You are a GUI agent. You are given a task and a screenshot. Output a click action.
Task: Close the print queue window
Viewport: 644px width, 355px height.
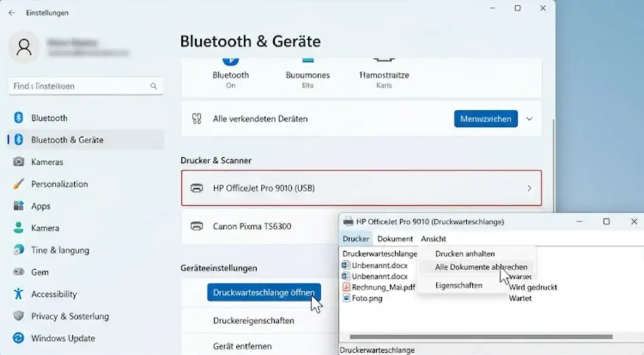(634, 222)
